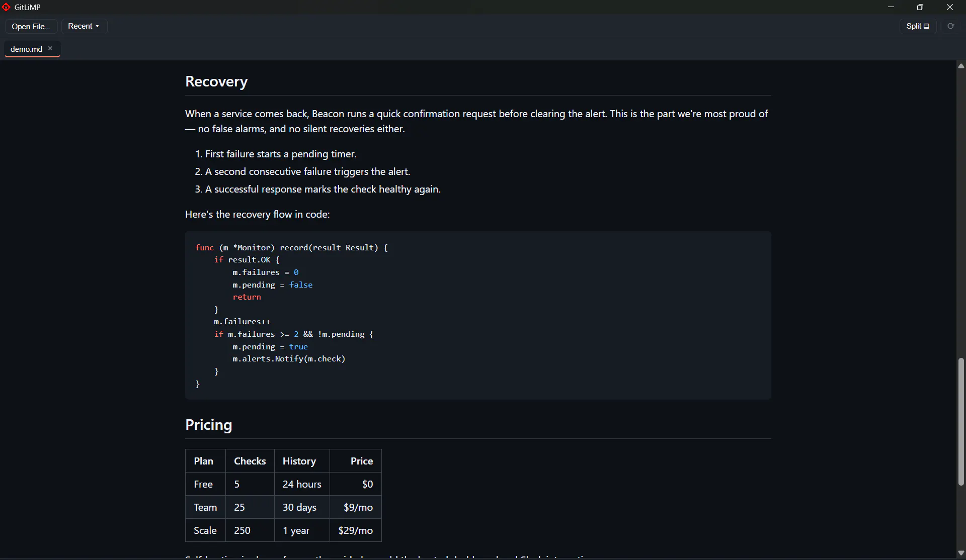The image size is (966, 560).
Task: Click code line 'm.alerts.Notify(m.check)'
Action: click(289, 359)
